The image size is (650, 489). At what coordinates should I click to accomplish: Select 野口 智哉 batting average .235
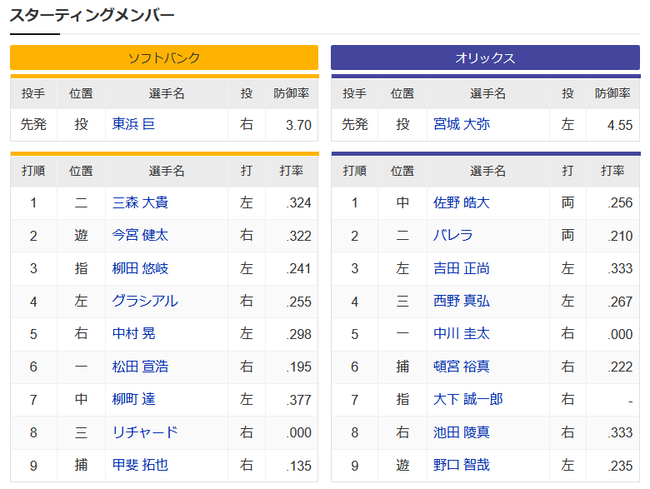pyautogui.click(x=620, y=466)
